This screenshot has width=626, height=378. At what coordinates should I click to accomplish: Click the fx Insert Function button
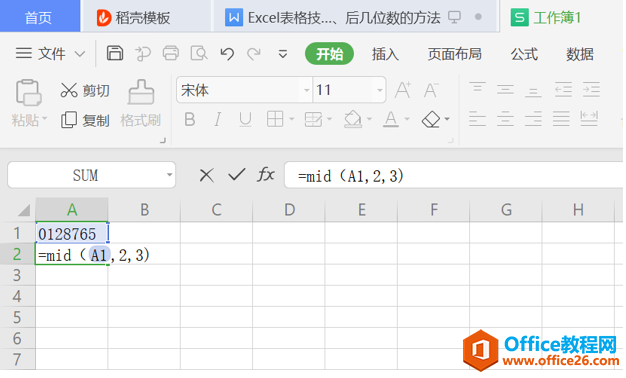click(x=266, y=174)
